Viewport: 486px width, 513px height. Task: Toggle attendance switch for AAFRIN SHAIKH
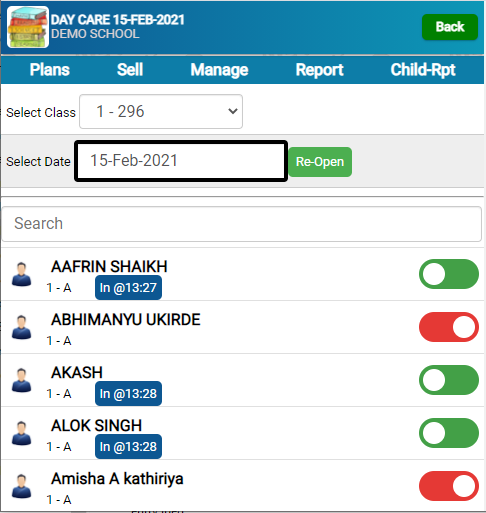point(449,274)
